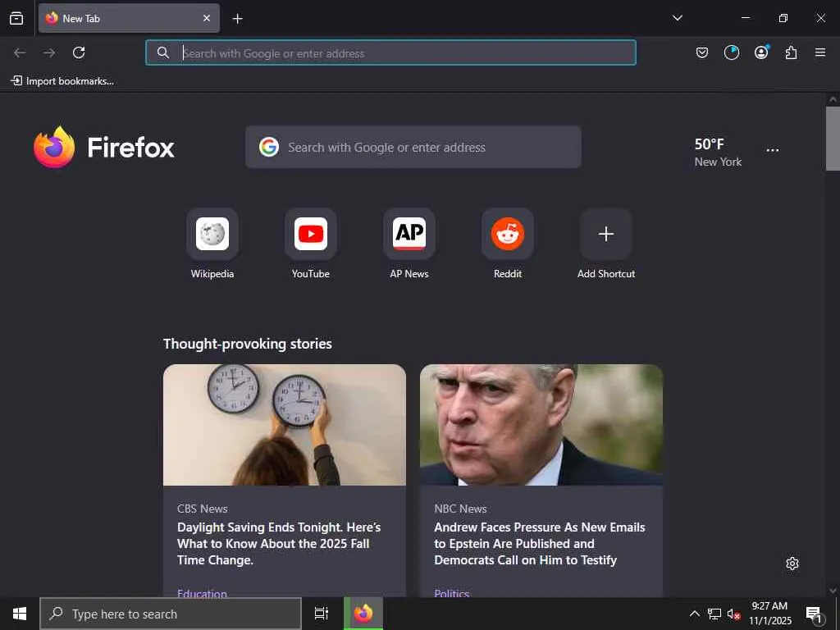Close the New Tab tab
This screenshot has width=840, height=630.
206,18
